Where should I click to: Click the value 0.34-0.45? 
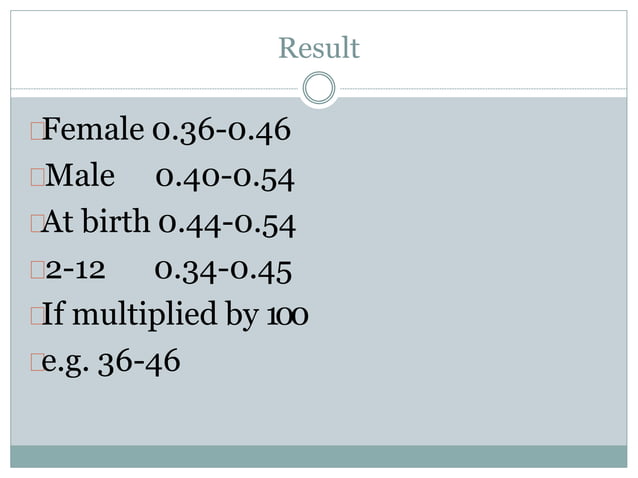pos(223,271)
